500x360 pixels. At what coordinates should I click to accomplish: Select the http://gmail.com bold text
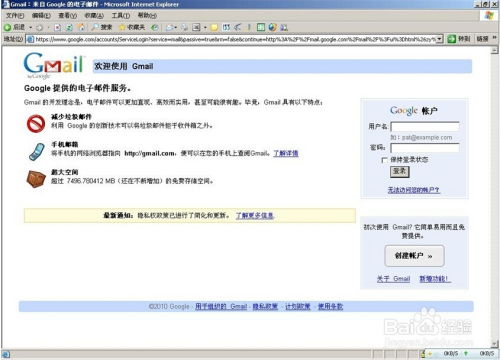click(x=149, y=154)
